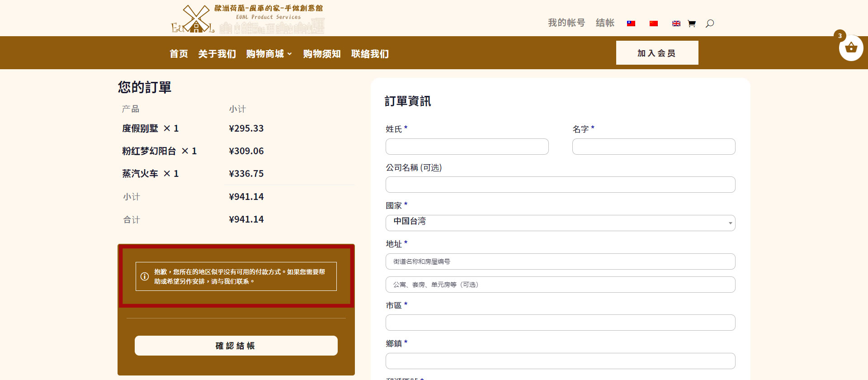This screenshot has height=380, width=868.
Task: Open the 國家 country dropdown
Action: click(x=560, y=223)
